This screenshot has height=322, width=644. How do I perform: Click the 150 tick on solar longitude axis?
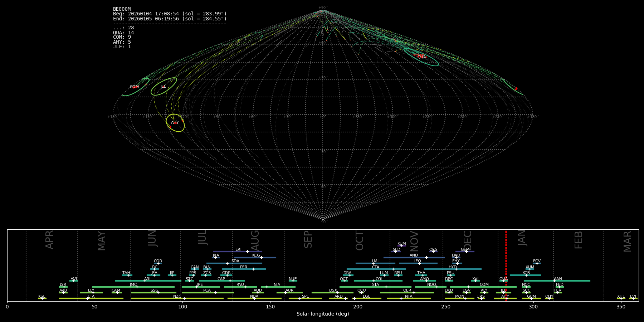point(270,307)
